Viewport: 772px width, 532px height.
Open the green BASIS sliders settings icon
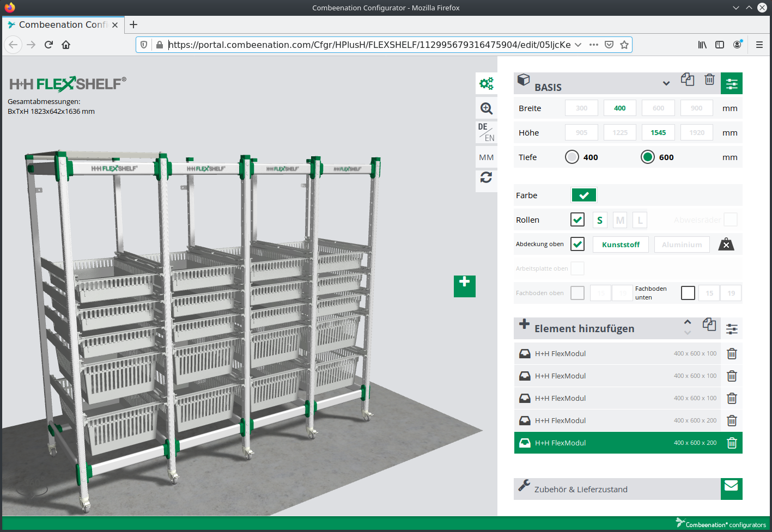(732, 83)
